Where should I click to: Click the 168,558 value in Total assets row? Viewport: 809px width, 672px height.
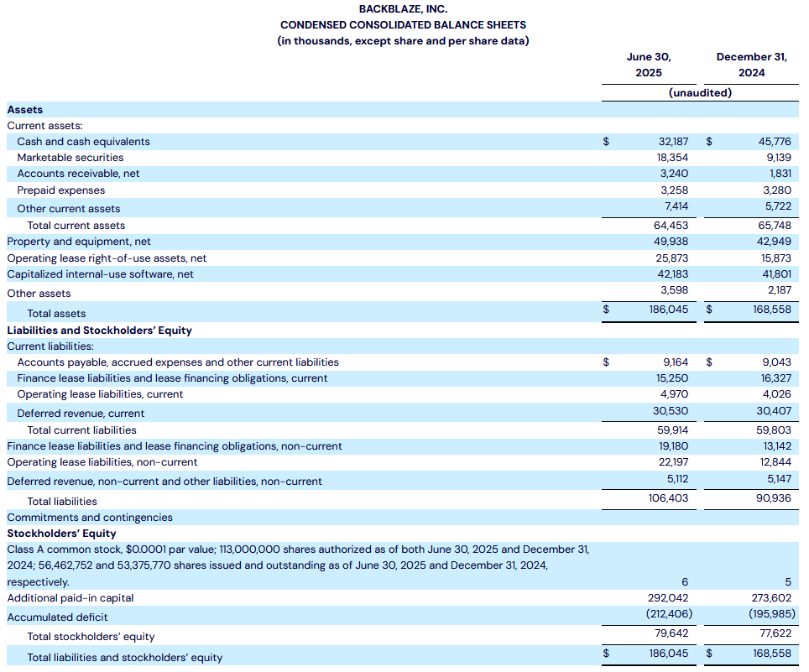[x=772, y=310]
